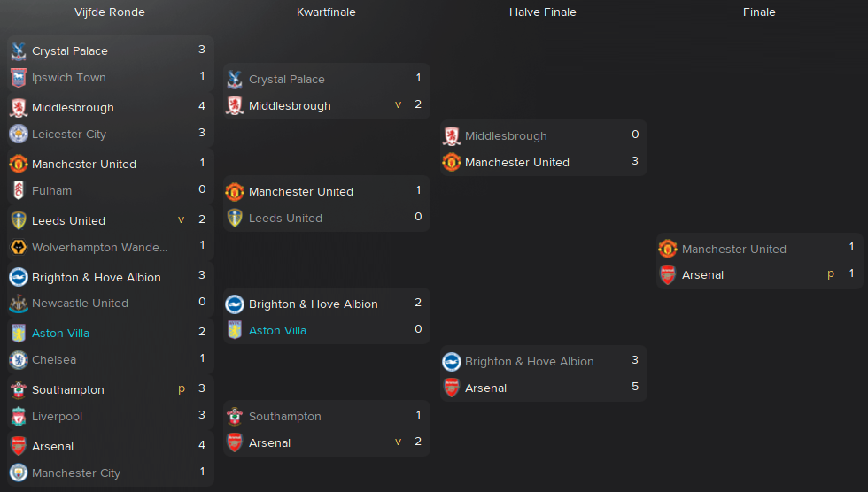Open Middlesbrough in the Kwartfinale match
Screen dimensions: 868x492
click(290, 105)
